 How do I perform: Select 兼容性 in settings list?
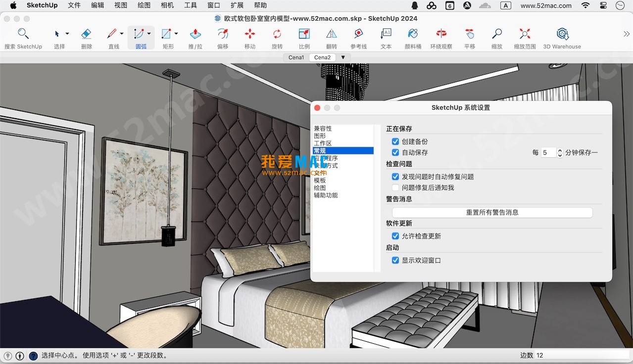click(343, 129)
